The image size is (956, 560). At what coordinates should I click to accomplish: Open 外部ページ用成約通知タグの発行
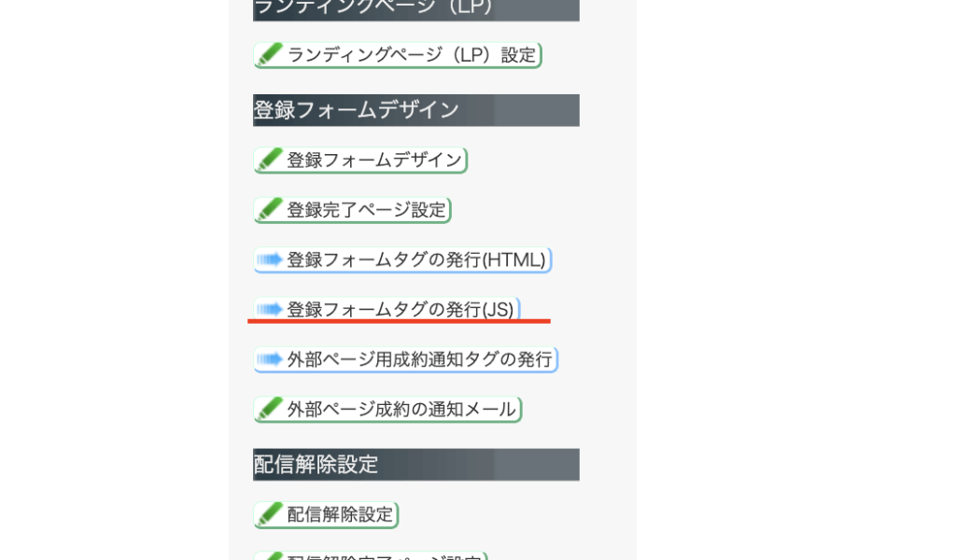tap(406, 359)
